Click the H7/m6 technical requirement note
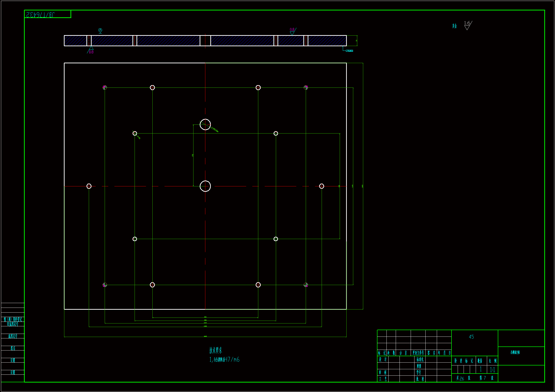 click(x=225, y=360)
